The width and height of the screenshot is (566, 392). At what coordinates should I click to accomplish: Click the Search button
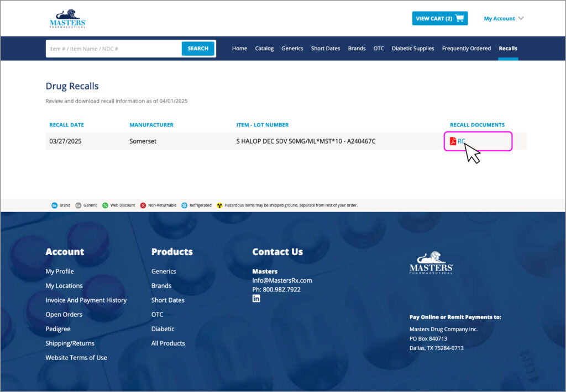198,49
